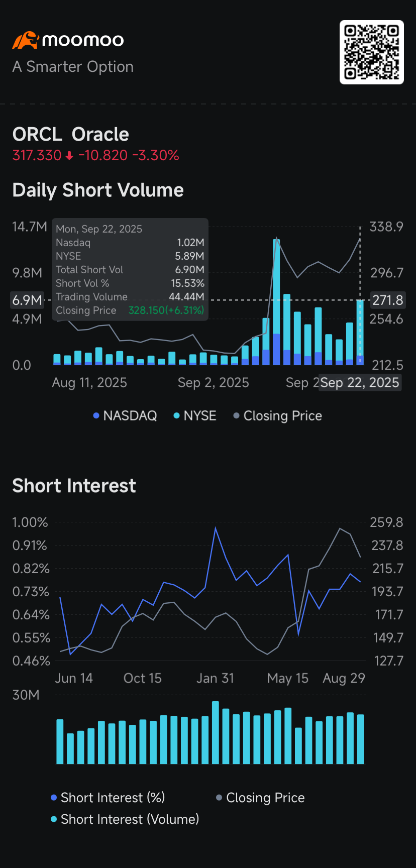This screenshot has width=416, height=868.
Task: Toggle the NYSE legend series
Action: 195,416
